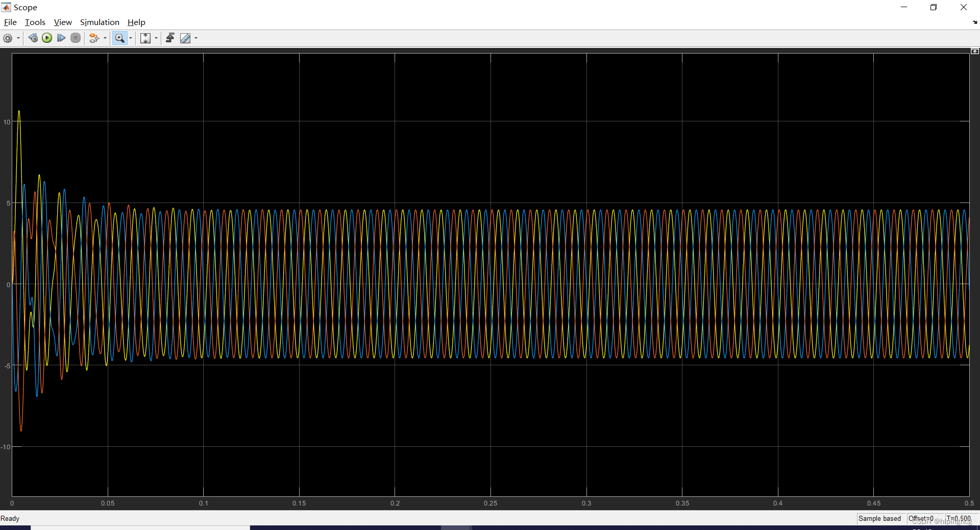Open the Triggers toolbar icon
Screen dimensions: 980x530
[170, 38]
